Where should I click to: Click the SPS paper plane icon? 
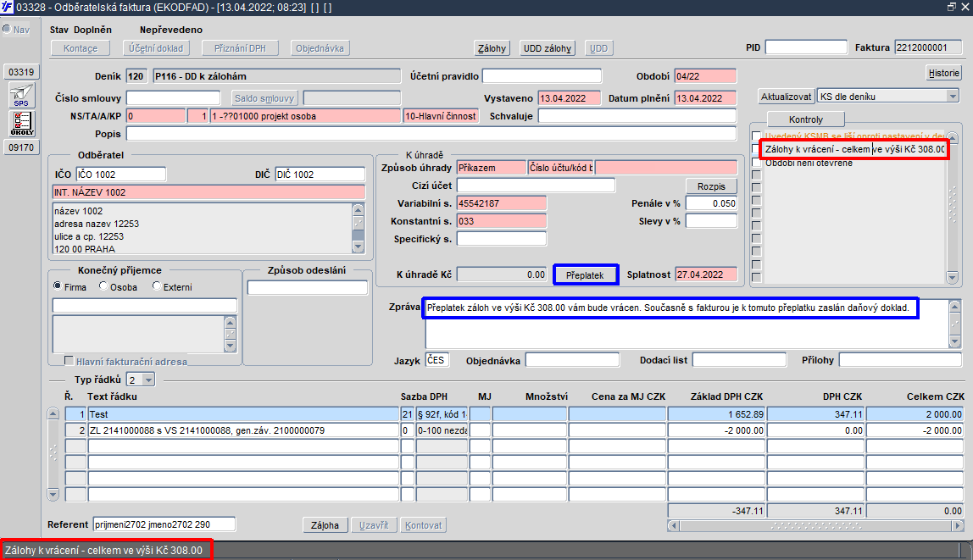pyautogui.click(x=22, y=96)
